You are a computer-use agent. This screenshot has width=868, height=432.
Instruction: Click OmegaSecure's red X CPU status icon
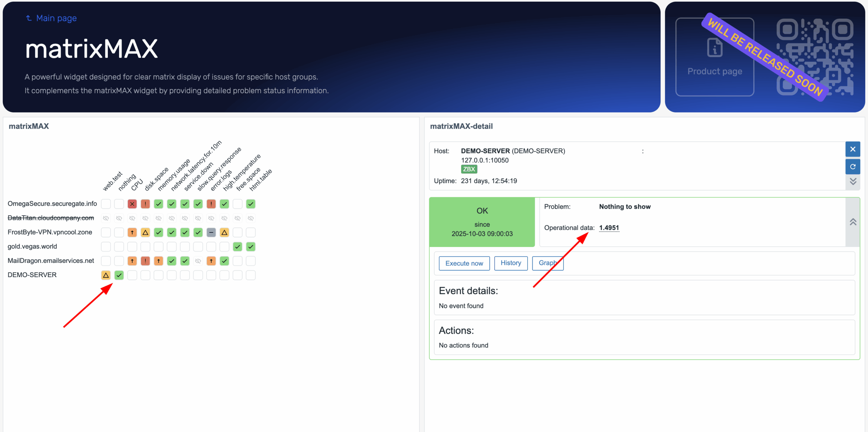point(132,204)
